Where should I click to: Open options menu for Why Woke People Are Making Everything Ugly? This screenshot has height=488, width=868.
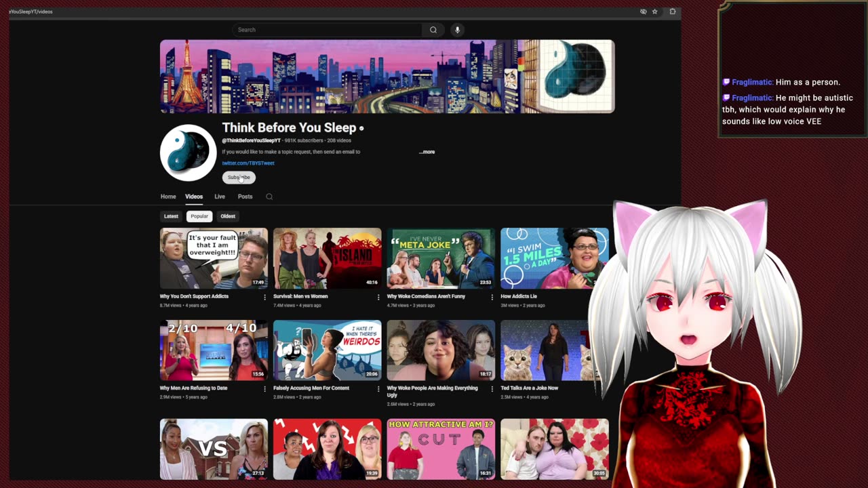(492, 389)
